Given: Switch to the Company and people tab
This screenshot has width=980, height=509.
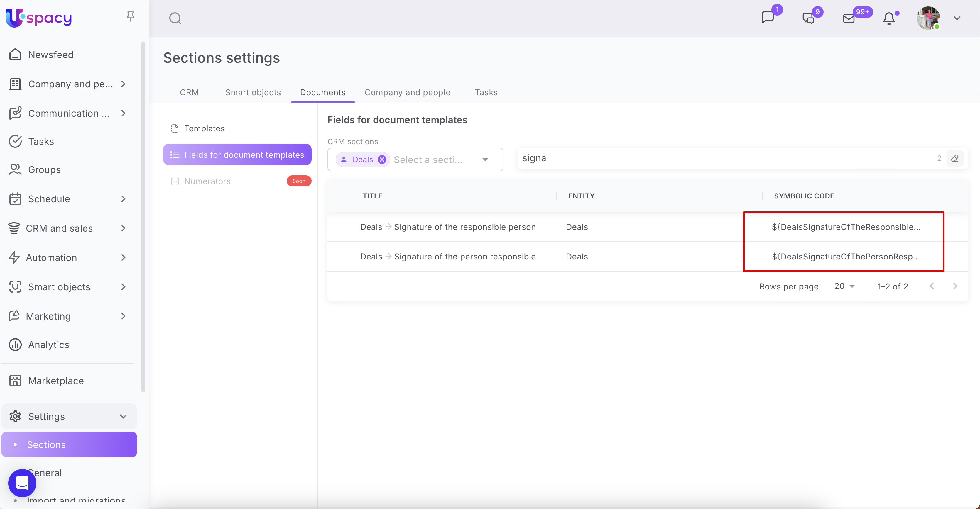Looking at the screenshot, I should pos(407,92).
